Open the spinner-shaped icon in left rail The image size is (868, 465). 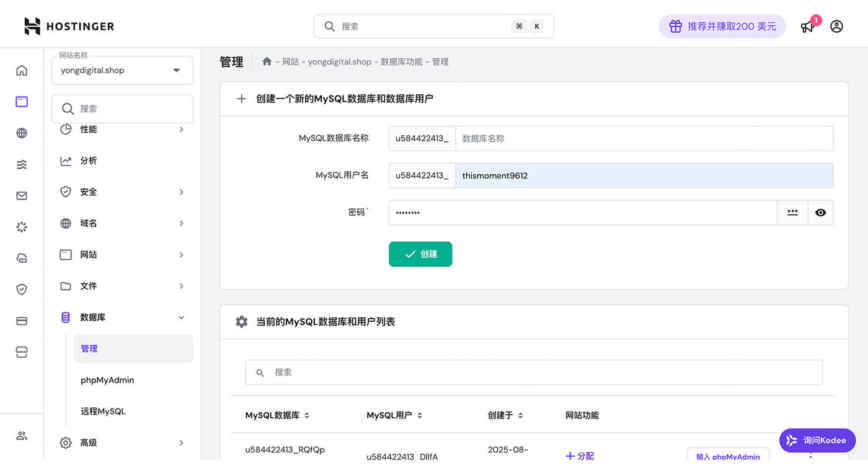[x=22, y=227]
